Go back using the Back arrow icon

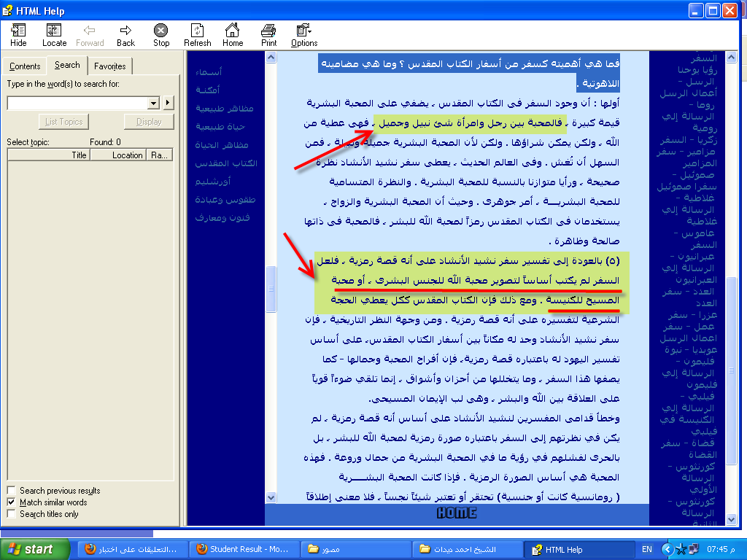click(x=125, y=30)
